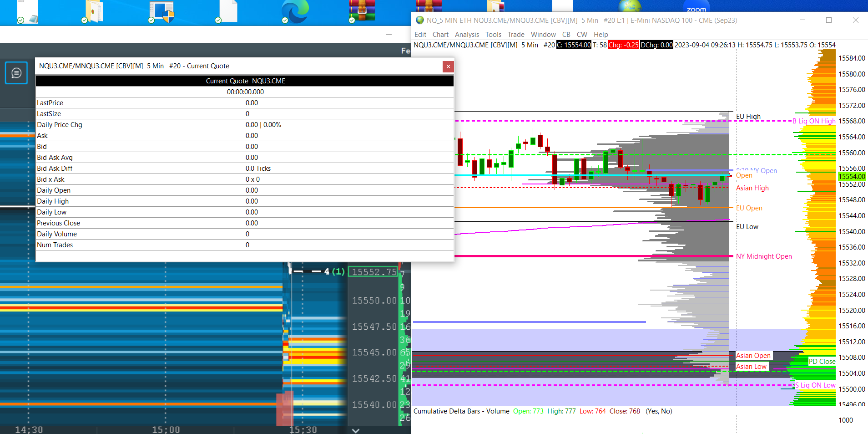Screen dimensions: 868x434
Task: Open the Window menu
Action: tap(543, 35)
